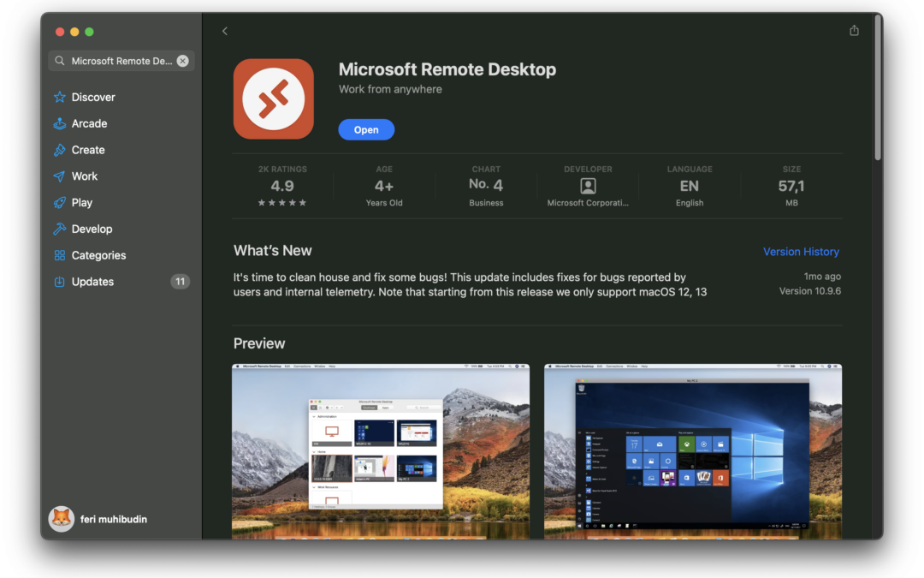
Task: Open feri muhibudin account name
Action: (114, 519)
